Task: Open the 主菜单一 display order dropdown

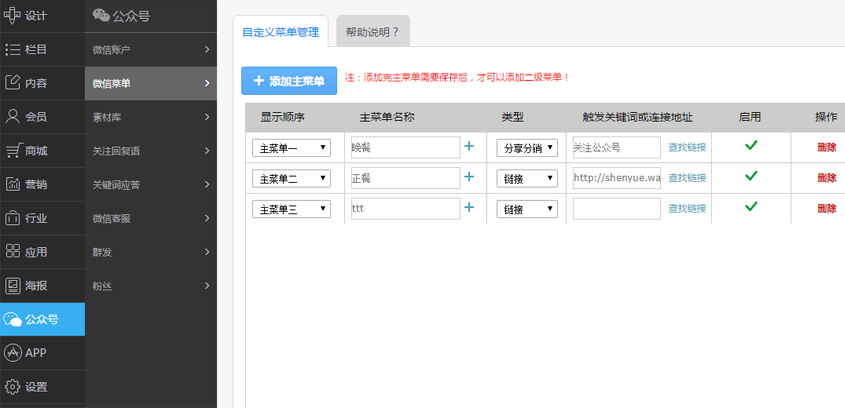Action: coord(291,148)
